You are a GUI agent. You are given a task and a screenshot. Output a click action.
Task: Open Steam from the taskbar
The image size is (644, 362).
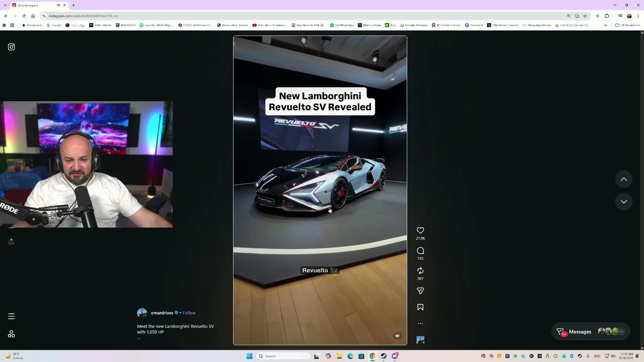point(383,356)
